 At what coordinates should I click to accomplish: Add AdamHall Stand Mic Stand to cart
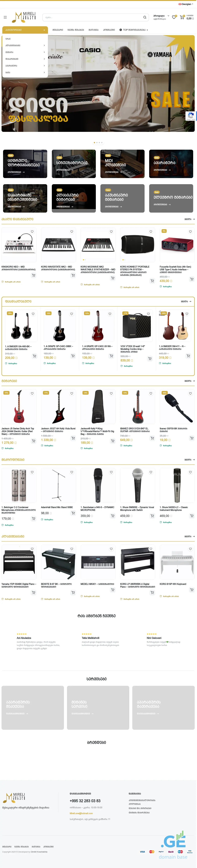73,513
